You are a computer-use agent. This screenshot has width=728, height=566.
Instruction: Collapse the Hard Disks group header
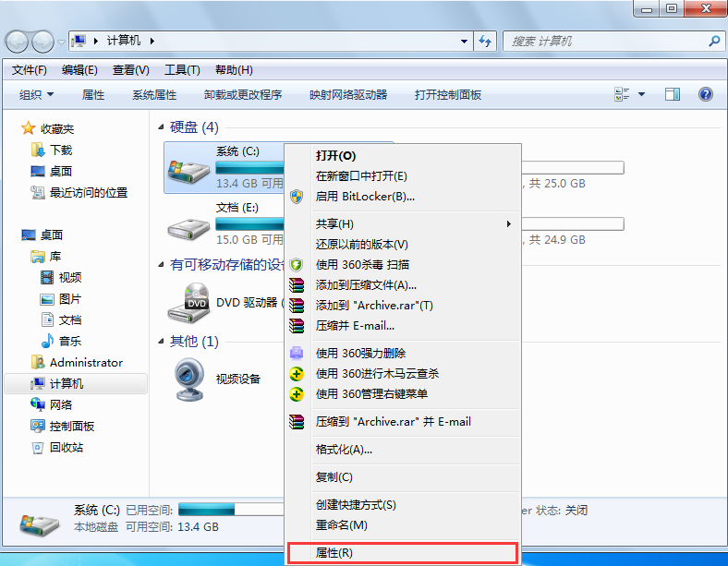tap(163, 126)
